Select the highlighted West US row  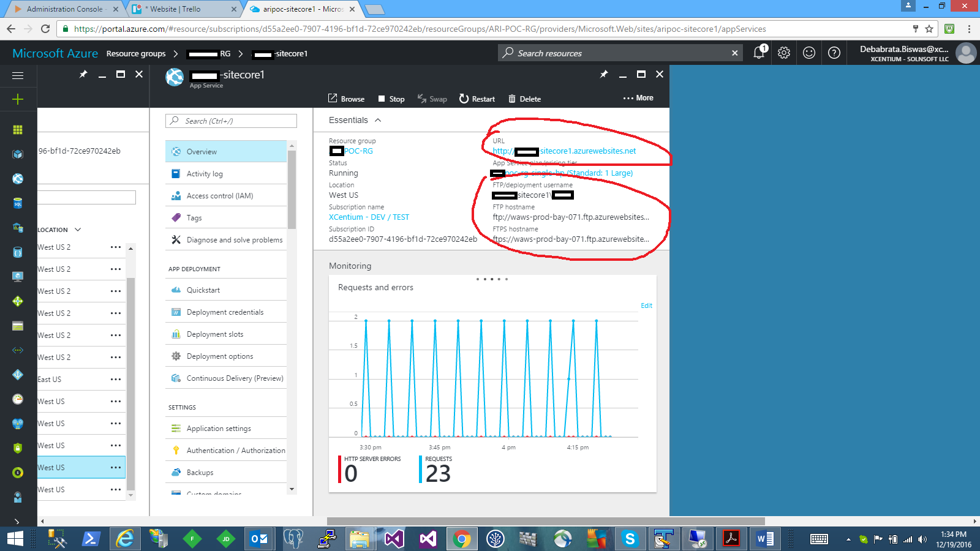click(81, 467)
